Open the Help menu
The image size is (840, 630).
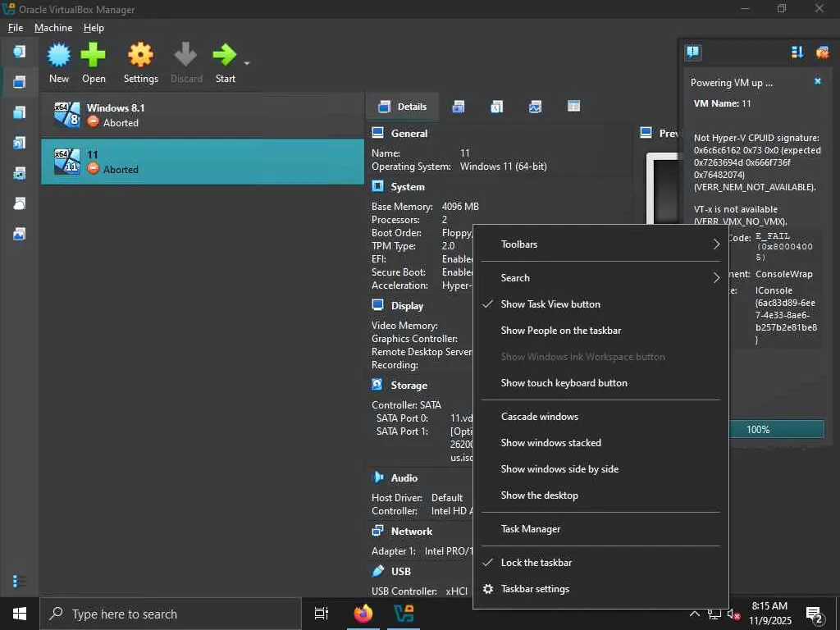pyautogui.click(x=94, y=28)
